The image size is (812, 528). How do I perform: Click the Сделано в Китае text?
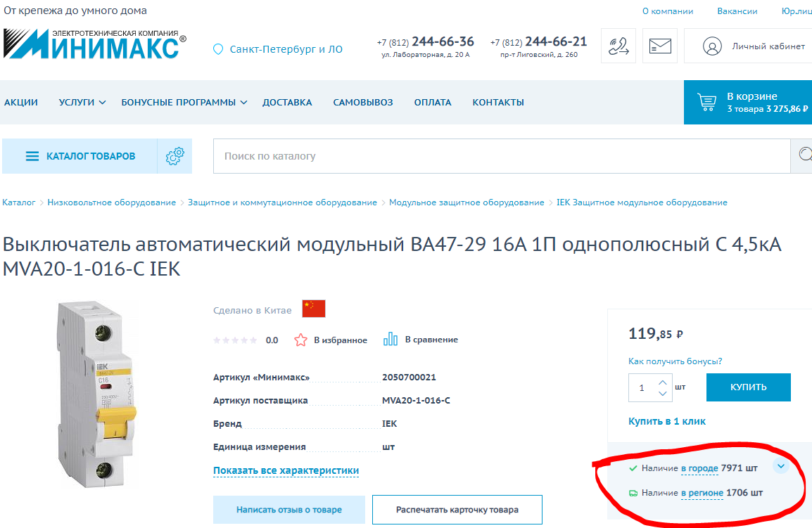tap(252, 311)
